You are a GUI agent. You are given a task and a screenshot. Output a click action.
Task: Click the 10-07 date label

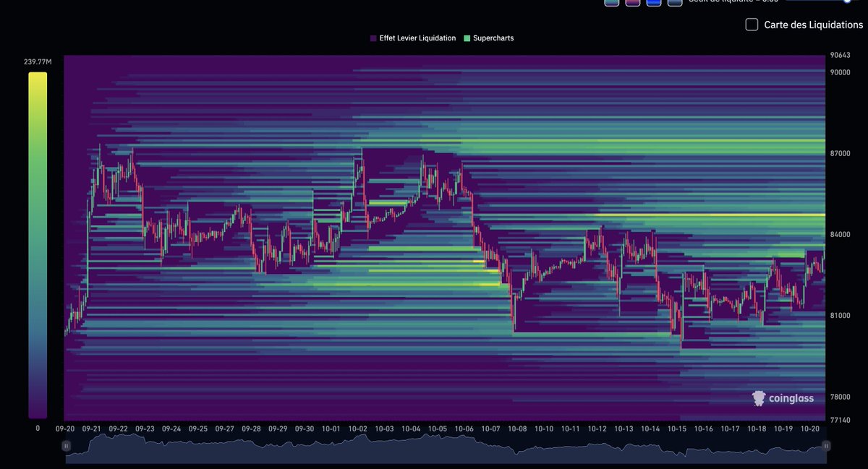[491, 429]
